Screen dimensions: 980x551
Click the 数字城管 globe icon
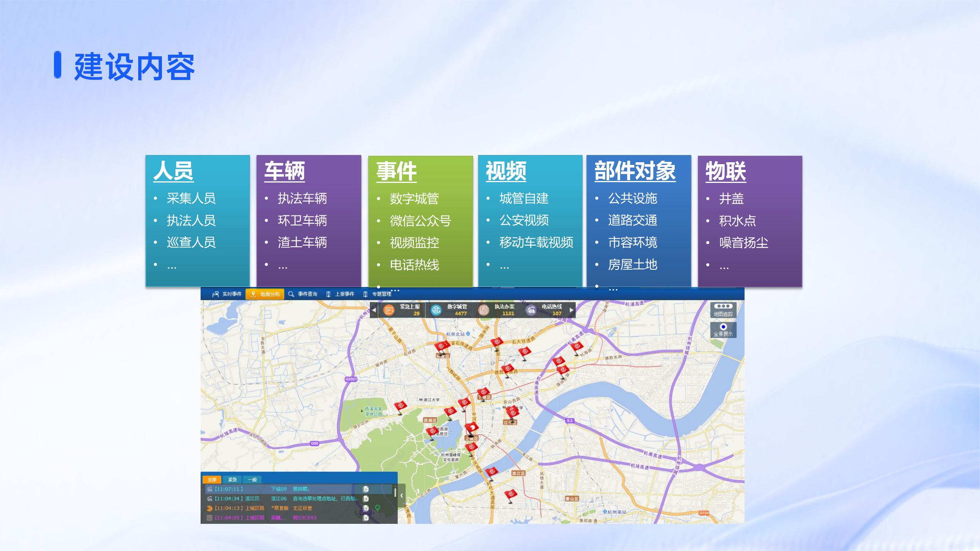(436, 310)
